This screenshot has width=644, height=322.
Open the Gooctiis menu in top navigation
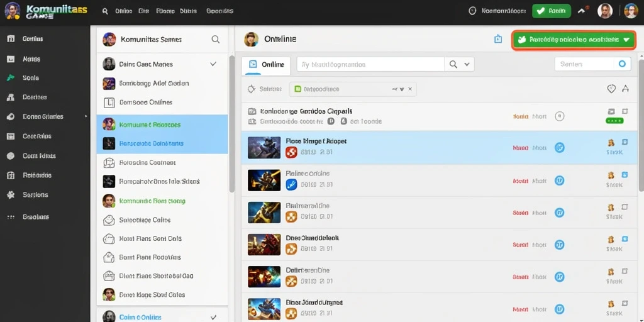click(219, 11)
